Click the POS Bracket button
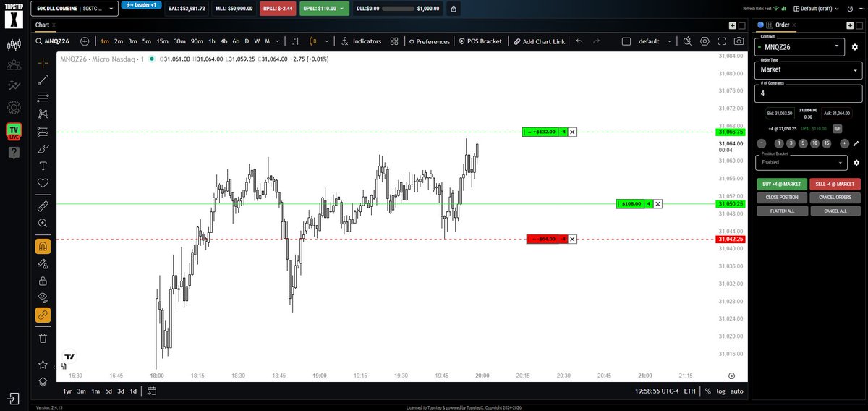The width and height of the screenshot is (868, 411). [480, 41]
